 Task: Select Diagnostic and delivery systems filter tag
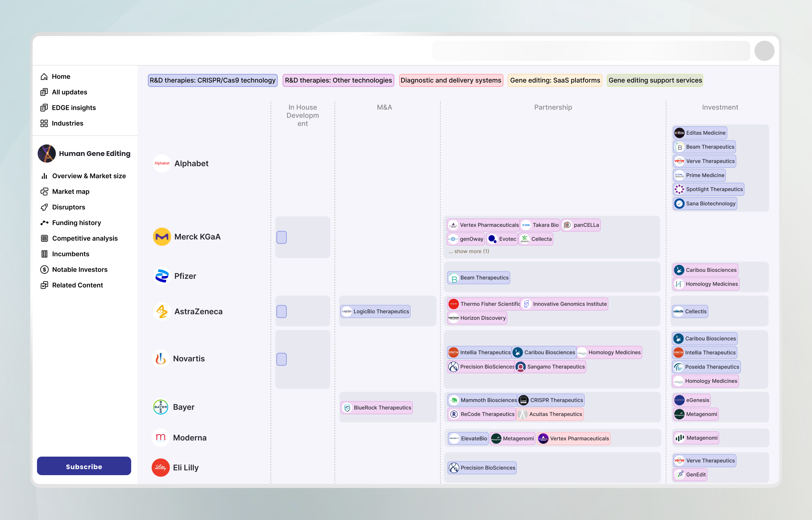tap(451, 80)
